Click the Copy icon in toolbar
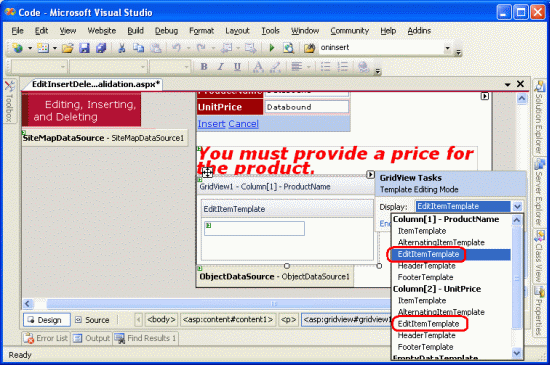 coord(139,48)
